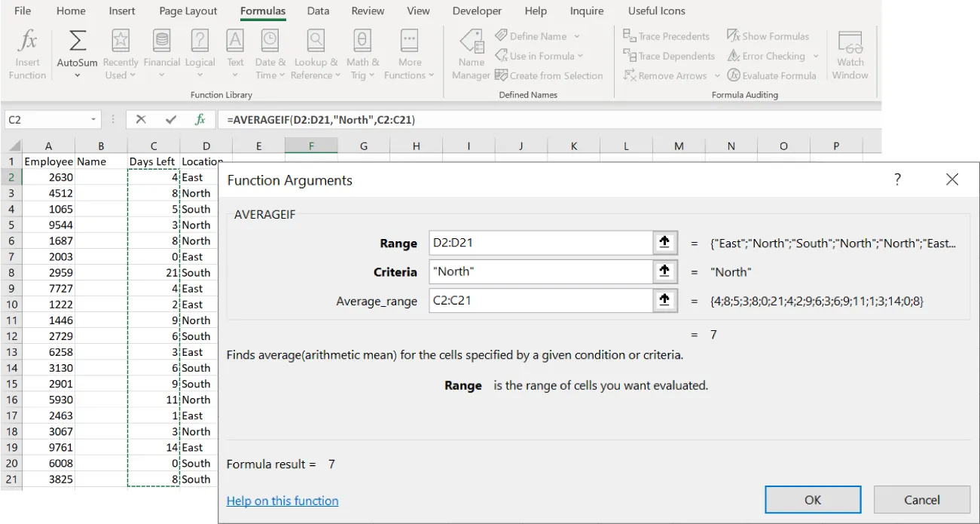Click Trace Precedents in Formula Auditing

(667, 35)
